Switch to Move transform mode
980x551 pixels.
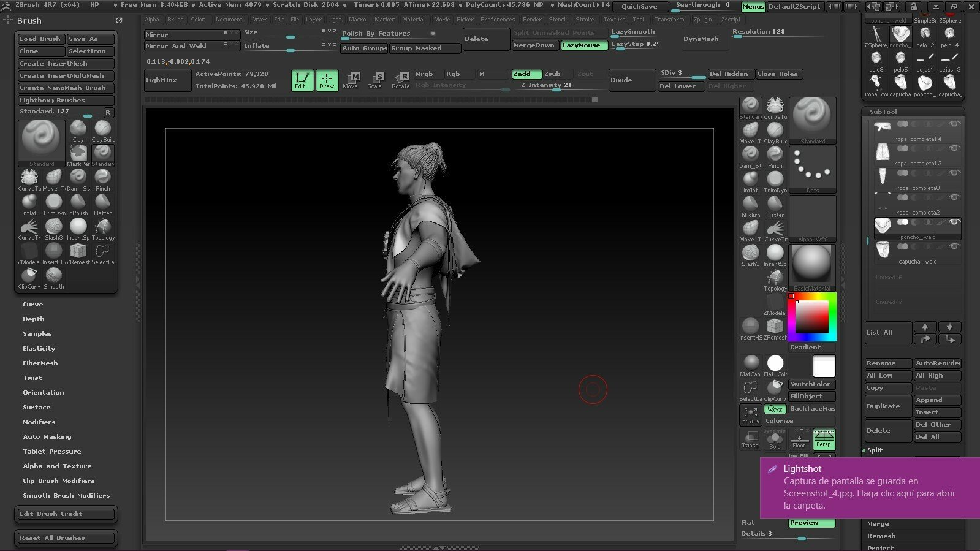[x=352, y=80]
